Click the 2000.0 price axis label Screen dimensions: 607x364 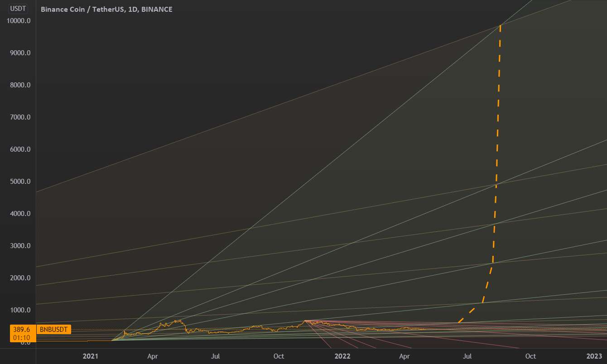click(20, 278)
